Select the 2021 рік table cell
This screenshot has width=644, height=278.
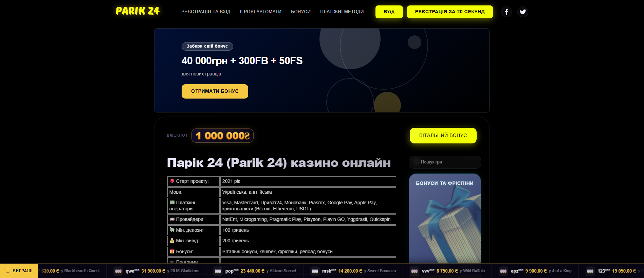[x=308, y=181]
